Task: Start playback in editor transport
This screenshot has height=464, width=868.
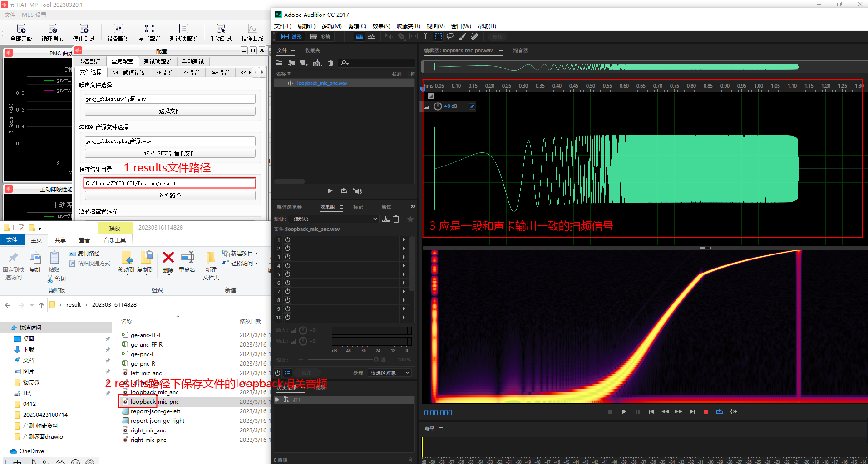Action: (624, 411)
